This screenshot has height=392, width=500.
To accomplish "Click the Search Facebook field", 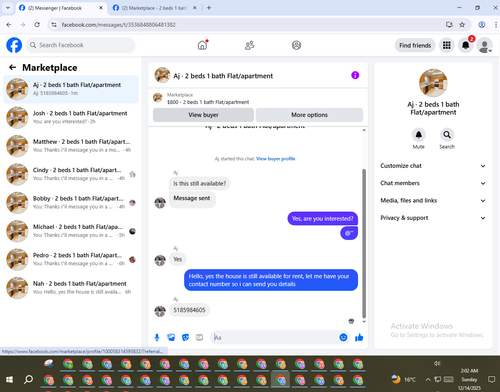I will point(80,45).
